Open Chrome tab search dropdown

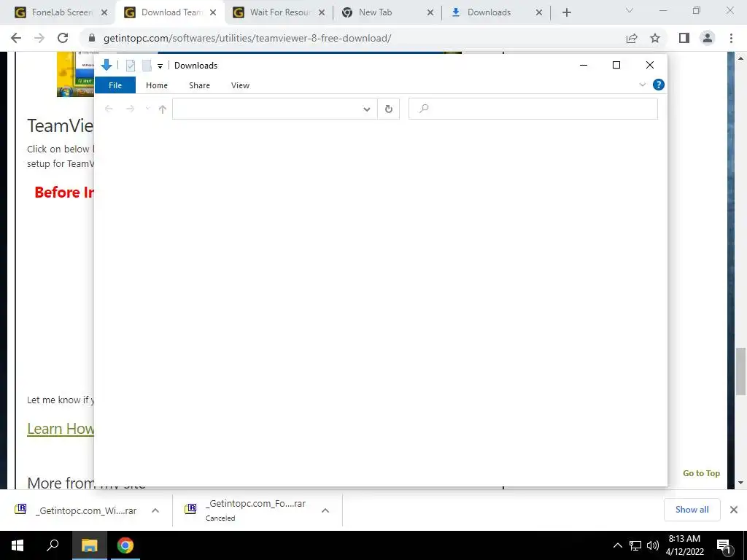[x=630, y=10]
